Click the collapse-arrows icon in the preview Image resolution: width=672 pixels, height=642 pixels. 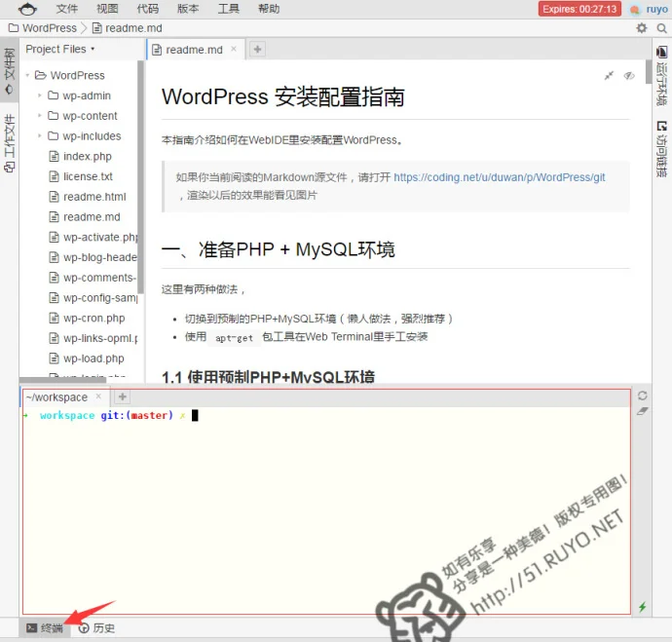[x=609, y=76]
